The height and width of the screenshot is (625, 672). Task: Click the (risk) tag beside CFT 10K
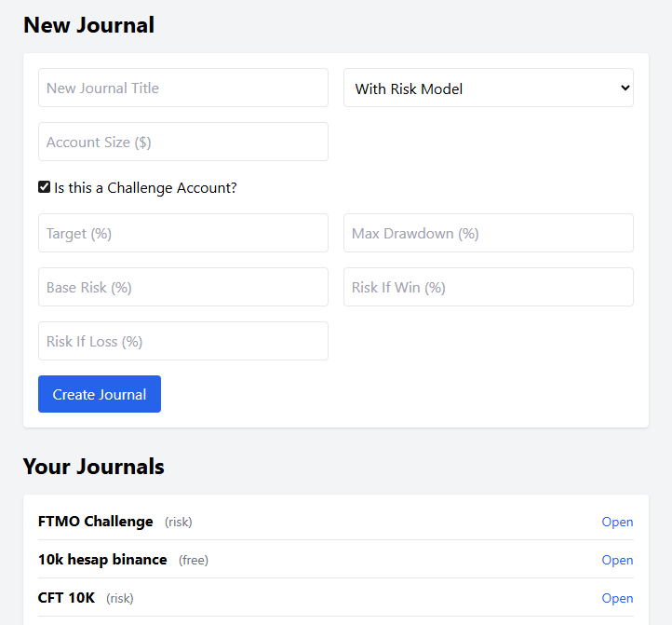(120, 598)
